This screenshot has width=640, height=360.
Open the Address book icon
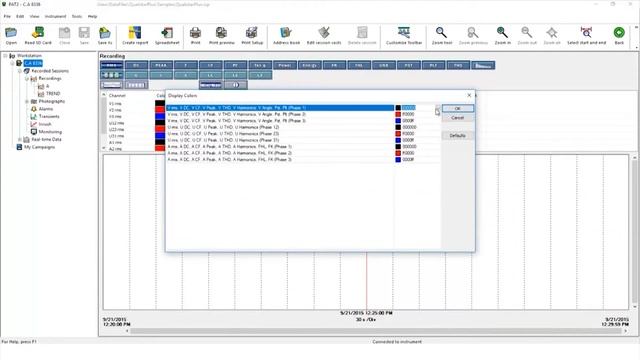click(286, 36)
